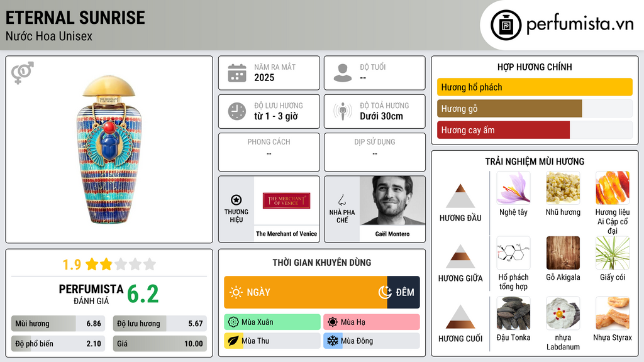Click the Hương cuối pyramid icon
Image resolution: width=644 pixels, height=362 pixels.
click(460, 317)
